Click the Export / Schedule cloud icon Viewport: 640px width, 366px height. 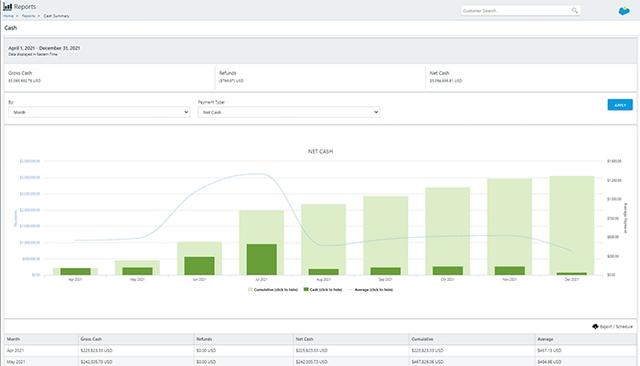coord(595,326)
